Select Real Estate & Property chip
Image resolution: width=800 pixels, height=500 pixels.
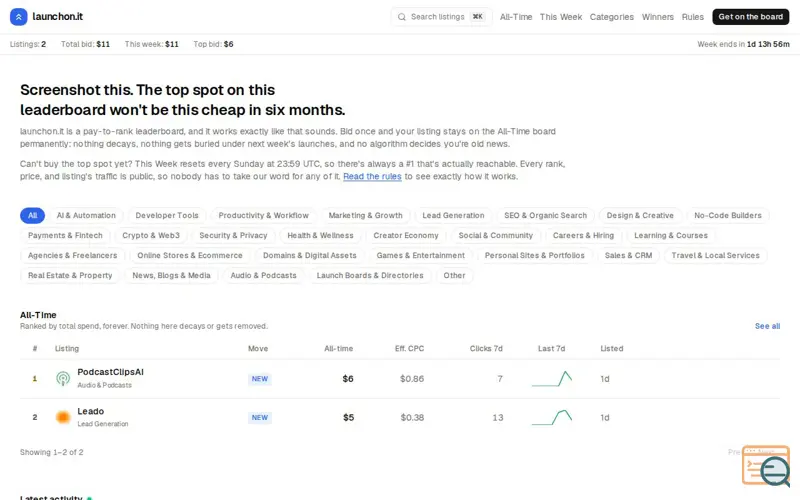point(70,275)
